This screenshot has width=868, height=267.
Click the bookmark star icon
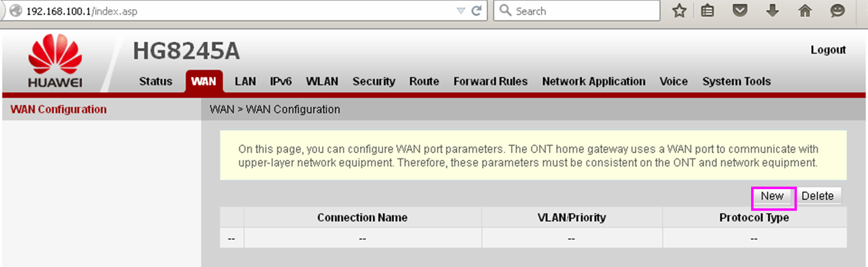[x=679, y=11]
